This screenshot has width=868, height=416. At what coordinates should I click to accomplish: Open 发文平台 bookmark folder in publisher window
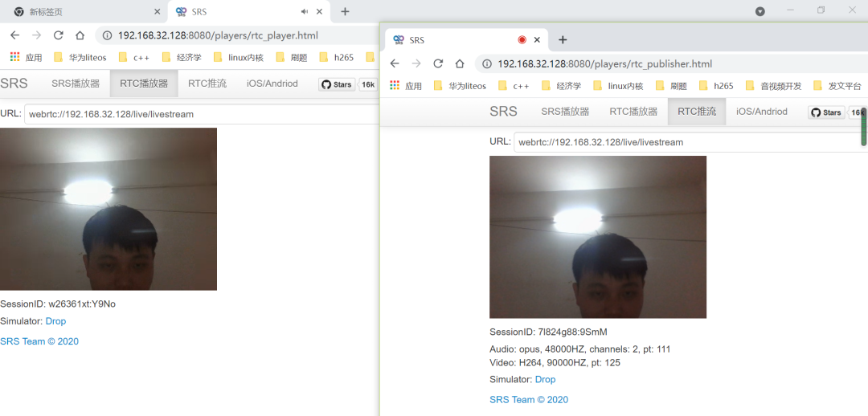[x=837, y=86]
